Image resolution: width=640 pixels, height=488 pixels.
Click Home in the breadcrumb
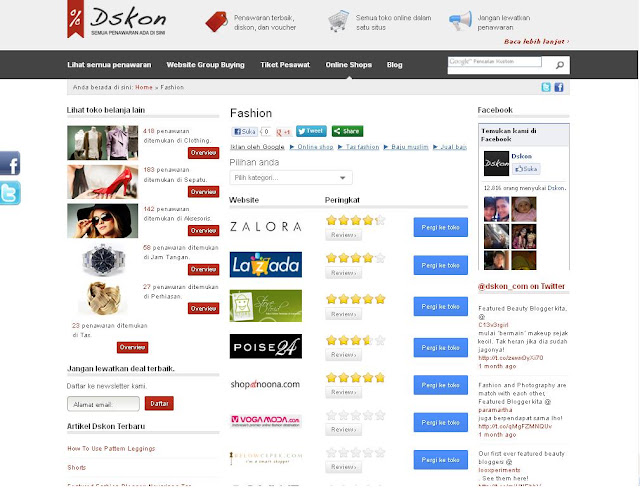[x=144, y=87]
